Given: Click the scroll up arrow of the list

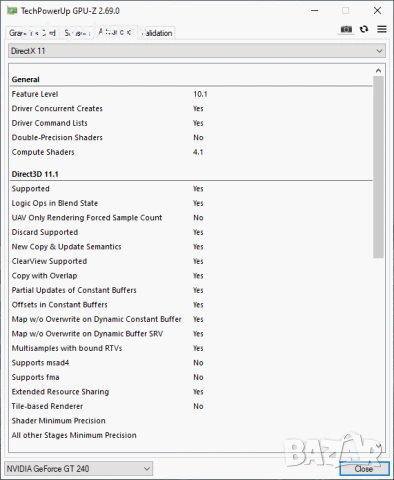Looking at the screenshot, I should tap(378, 70).
